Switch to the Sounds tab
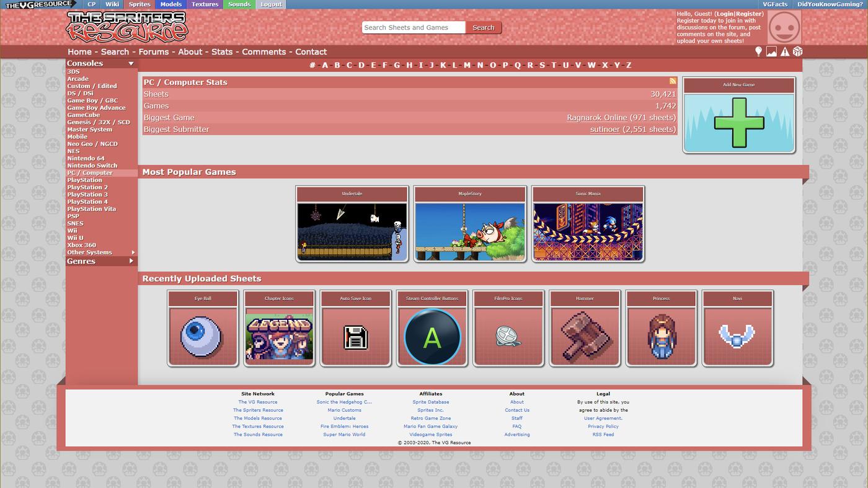The image size is (868, 488). point(239,4)
